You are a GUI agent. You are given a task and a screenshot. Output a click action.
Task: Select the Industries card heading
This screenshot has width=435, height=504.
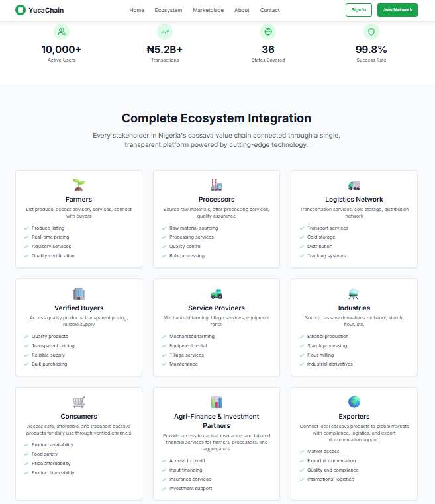click(354, 308)
